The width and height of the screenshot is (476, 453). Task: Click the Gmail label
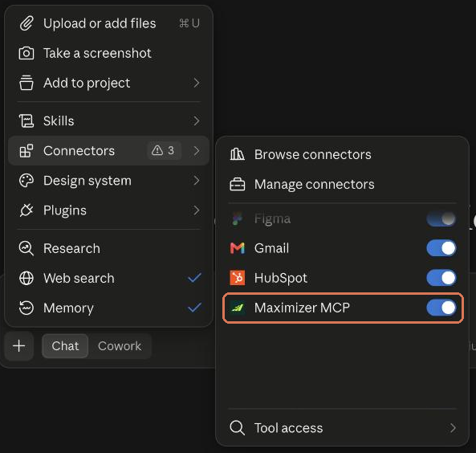coord(271,248)
